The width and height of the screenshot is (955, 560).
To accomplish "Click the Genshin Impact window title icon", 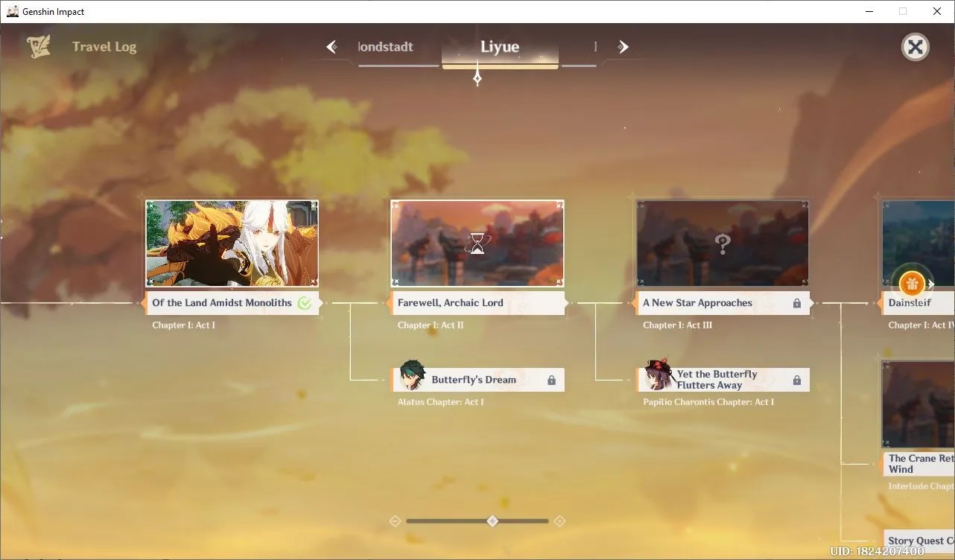I will coord(13,11).
